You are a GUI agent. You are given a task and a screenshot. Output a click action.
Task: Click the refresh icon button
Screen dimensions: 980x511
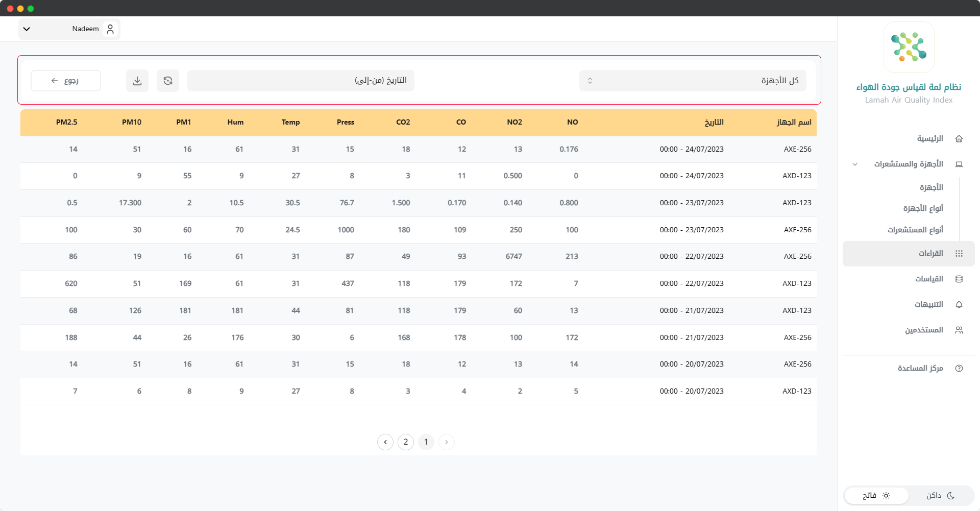(168, 81)
